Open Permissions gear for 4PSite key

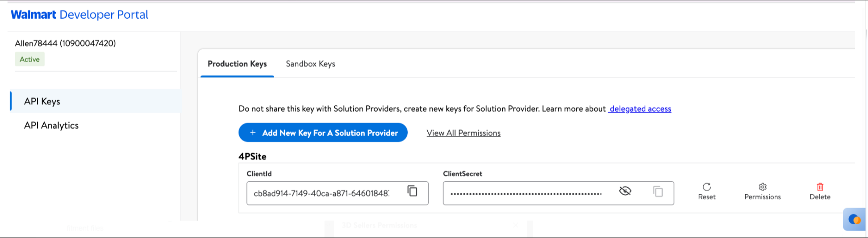762,191
